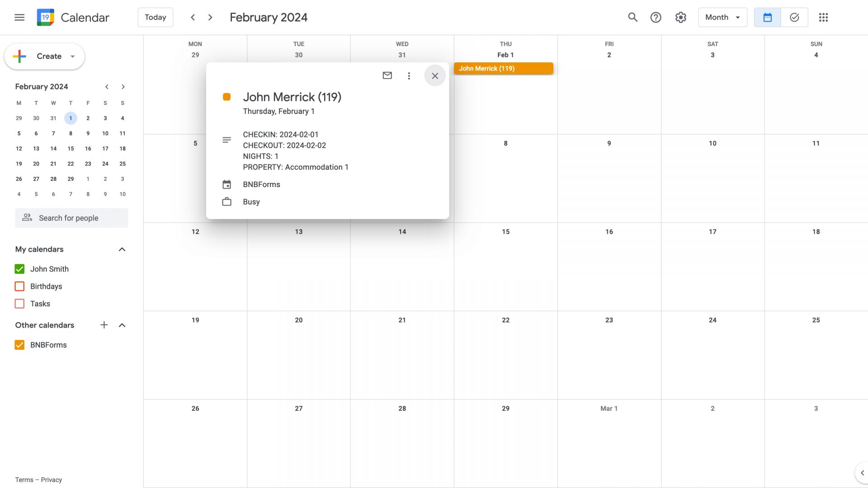Select the John Merrick (119) event on Feb 1

(504, 68)
